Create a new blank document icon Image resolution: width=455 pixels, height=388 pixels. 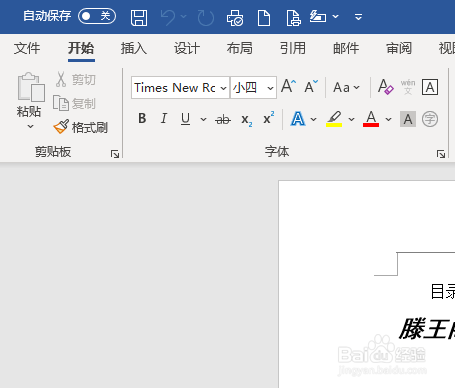[x=264, y=17]
